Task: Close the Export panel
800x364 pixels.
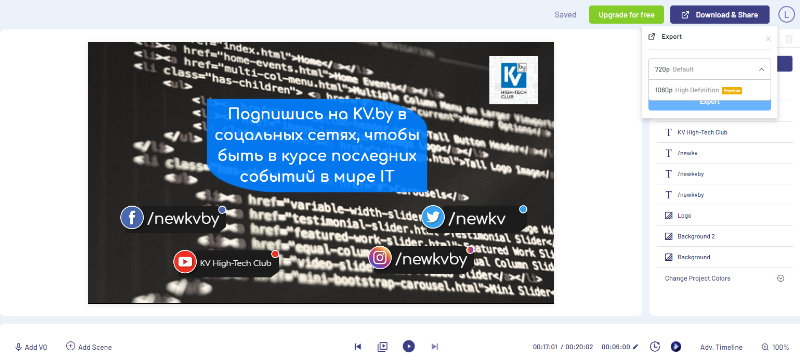Action: coord(768,38)
